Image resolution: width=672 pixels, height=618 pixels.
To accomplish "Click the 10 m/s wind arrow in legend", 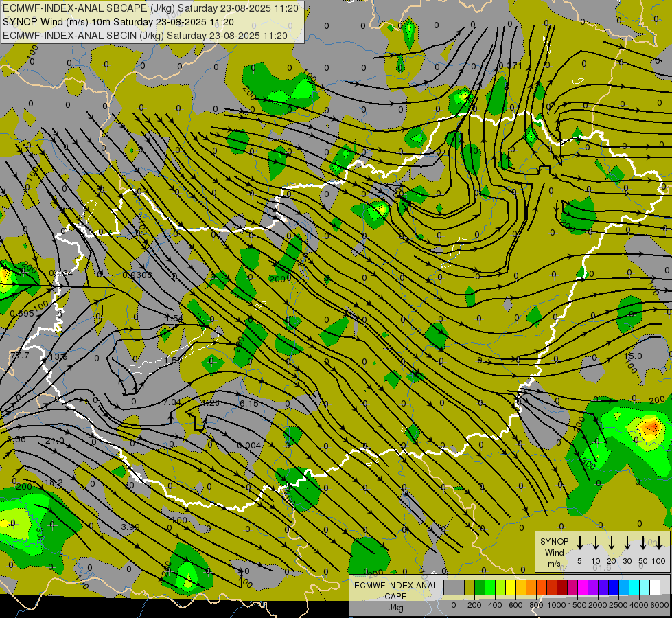I will [596, 542].
